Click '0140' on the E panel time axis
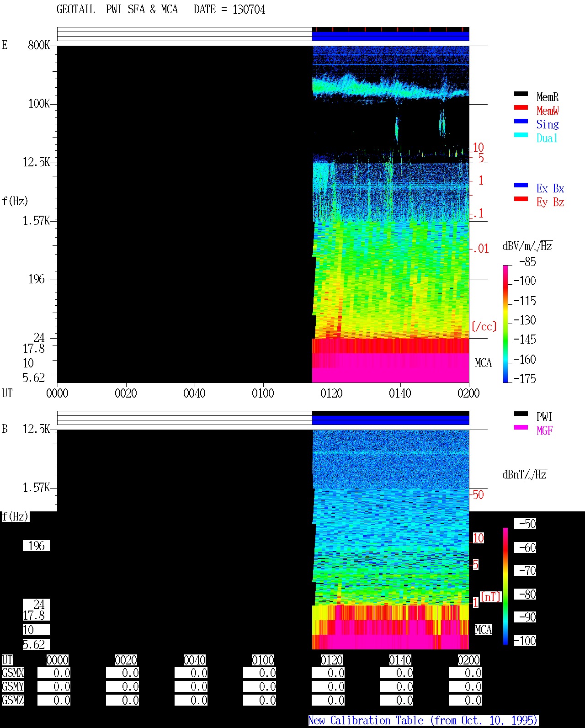The height and width of the screenshot is (728, 585). click(400, 393)
